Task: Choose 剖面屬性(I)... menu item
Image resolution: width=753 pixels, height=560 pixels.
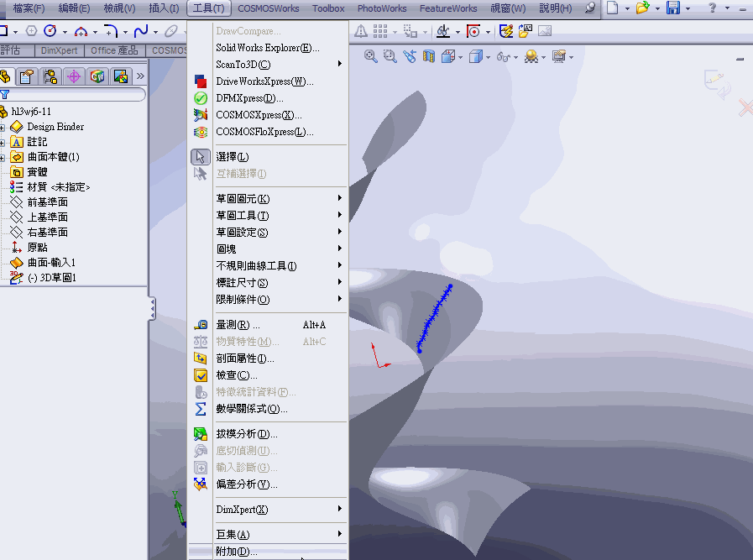Action: [x=268, y=359]
